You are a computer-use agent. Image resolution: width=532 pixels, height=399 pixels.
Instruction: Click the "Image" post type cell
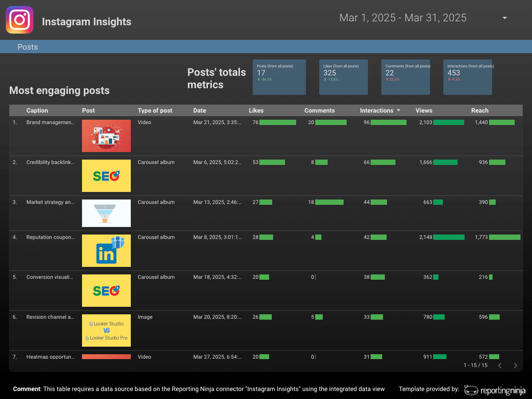pos(145,317)
